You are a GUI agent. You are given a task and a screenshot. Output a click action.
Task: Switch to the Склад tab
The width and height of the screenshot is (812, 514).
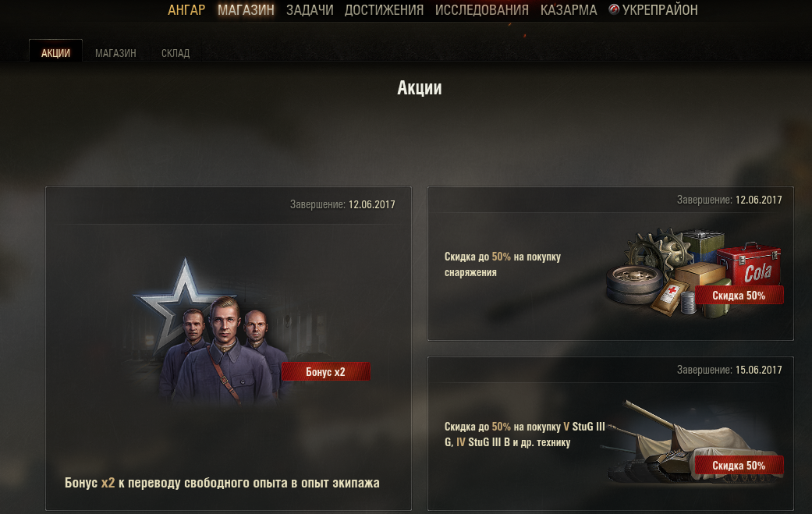176,53
